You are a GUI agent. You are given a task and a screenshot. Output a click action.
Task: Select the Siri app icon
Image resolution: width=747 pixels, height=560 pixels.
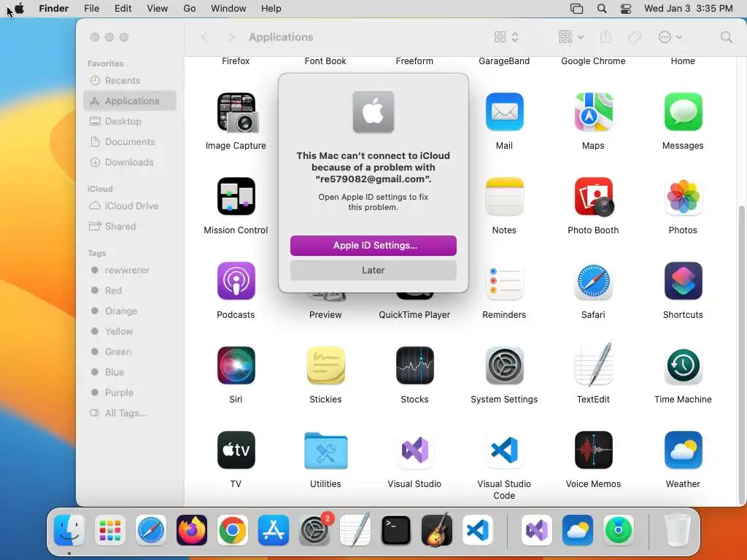236,365
